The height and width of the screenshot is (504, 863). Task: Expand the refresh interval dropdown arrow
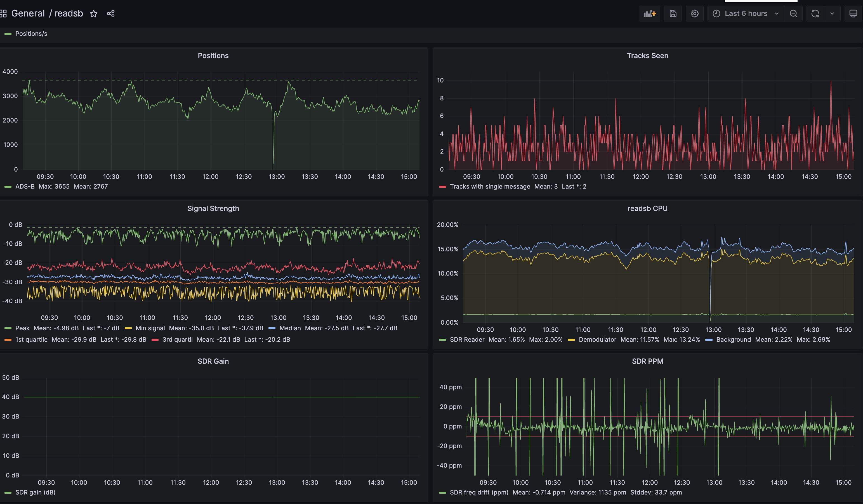(832, 14)
